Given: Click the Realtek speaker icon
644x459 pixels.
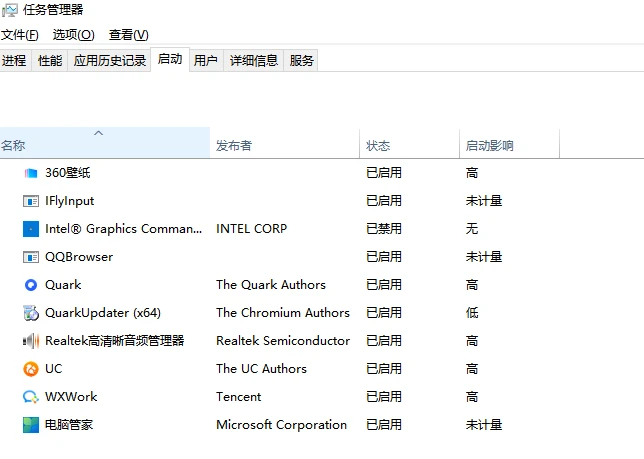Looking at the screenshot, I should (x=31, y=341).
